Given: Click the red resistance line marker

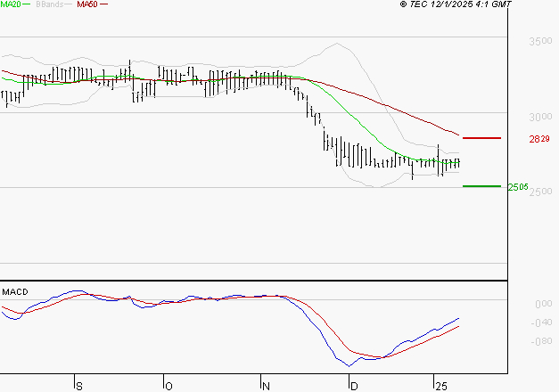Looking at the screenshot, I should click(481, 138).
